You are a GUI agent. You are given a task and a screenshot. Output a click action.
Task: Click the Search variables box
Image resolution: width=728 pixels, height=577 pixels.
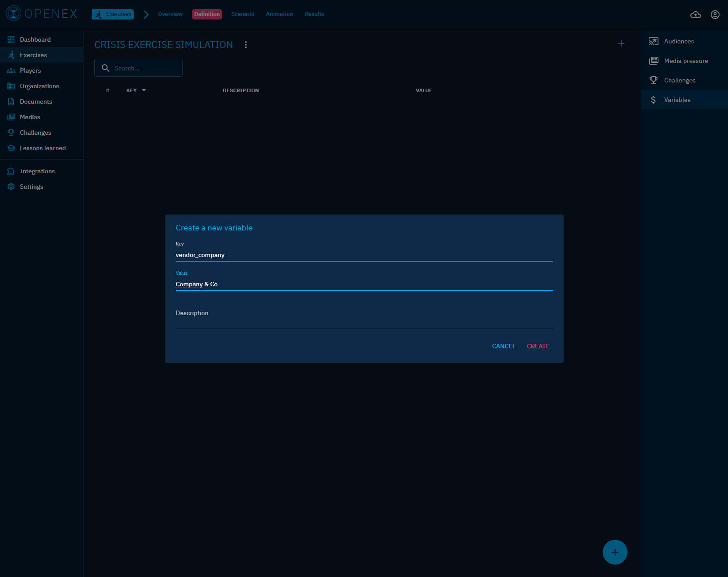pos(144,68)
